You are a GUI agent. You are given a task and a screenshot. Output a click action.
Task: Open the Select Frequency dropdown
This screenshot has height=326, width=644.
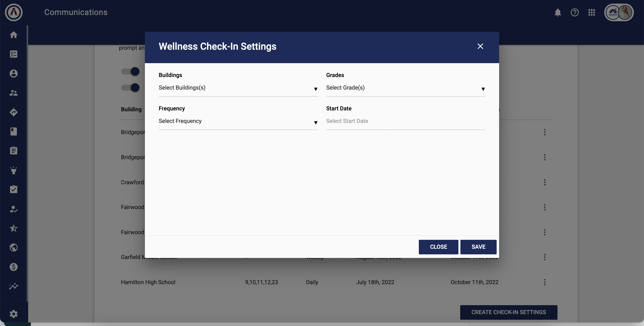[x=238, y=121]
